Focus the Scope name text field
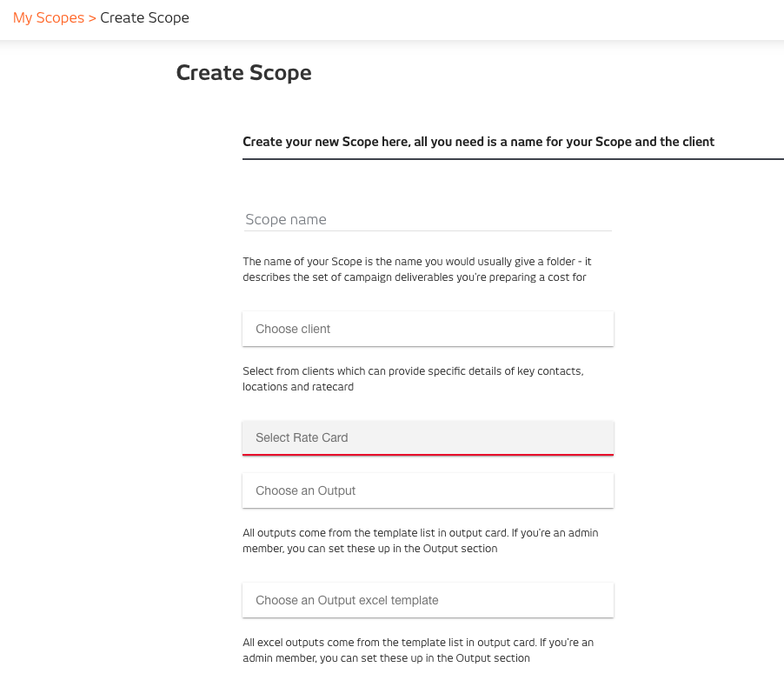 tap(428, 220)
